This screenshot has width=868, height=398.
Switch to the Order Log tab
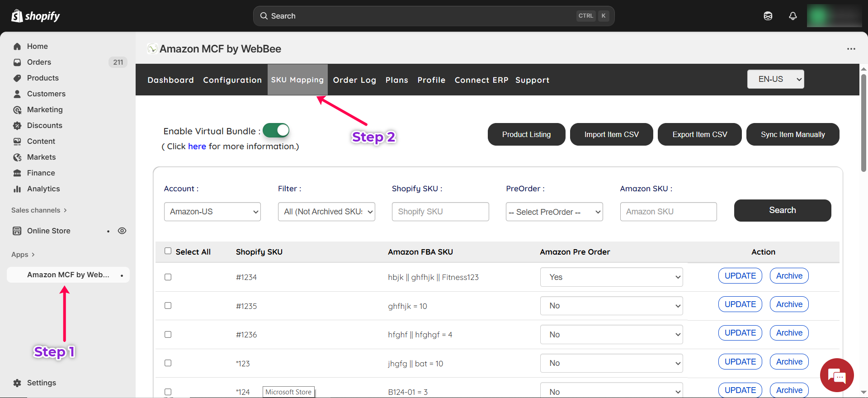[354, 80]
